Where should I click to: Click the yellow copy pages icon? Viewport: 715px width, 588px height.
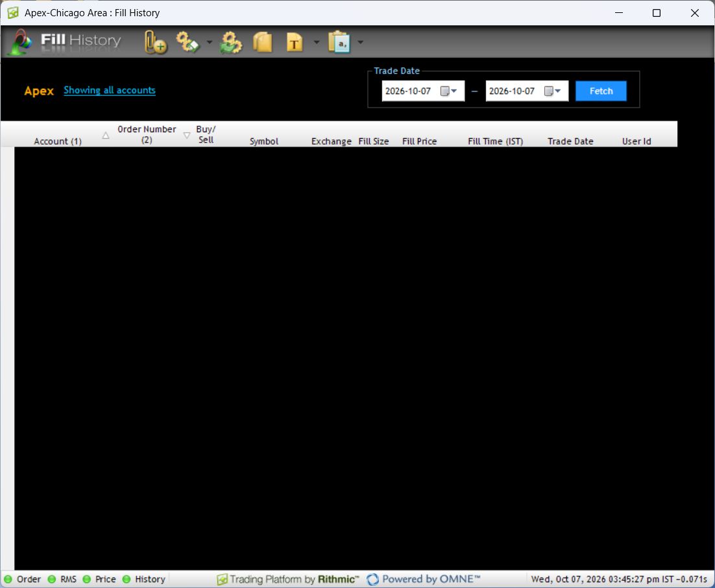262,42
